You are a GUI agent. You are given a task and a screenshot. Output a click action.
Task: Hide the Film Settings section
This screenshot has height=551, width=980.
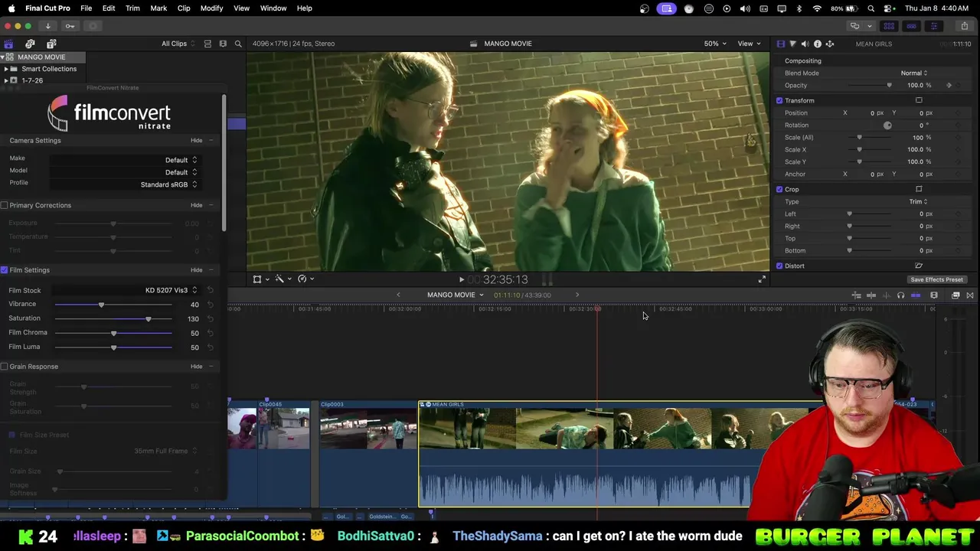(196, 270)
